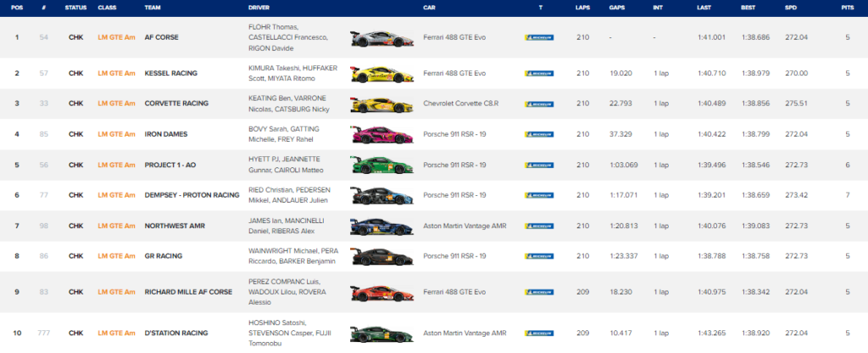Click the SPD column header
The image size is (868, 353).
791,8
